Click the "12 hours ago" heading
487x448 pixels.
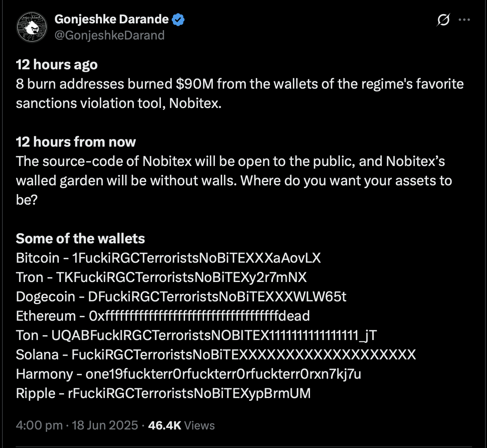coord(57,64)
